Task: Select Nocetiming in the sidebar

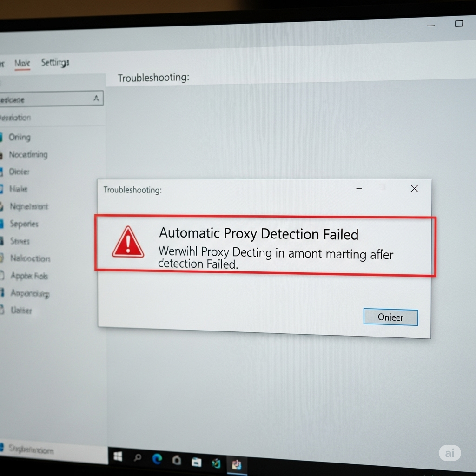Action: pyautogui.click(x=28, y=154)
